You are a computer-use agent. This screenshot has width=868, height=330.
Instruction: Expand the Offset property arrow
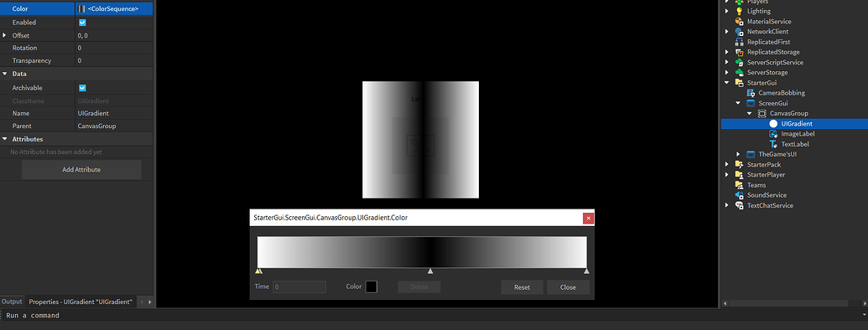tap(5, 35)
